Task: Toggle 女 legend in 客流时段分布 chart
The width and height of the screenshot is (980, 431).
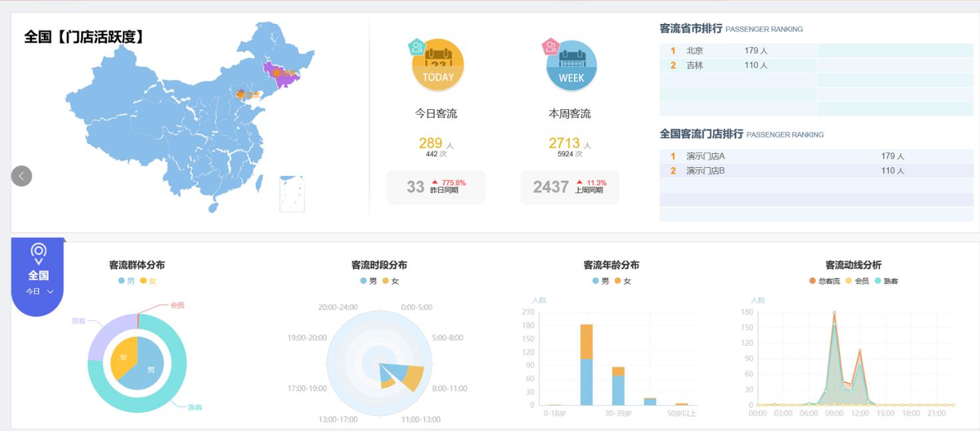Action: pos(391,281)
